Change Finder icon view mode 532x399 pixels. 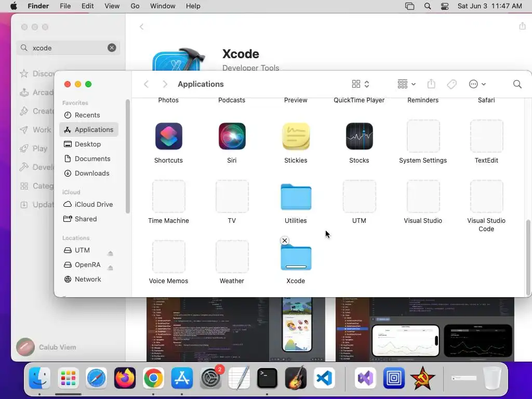361,84
